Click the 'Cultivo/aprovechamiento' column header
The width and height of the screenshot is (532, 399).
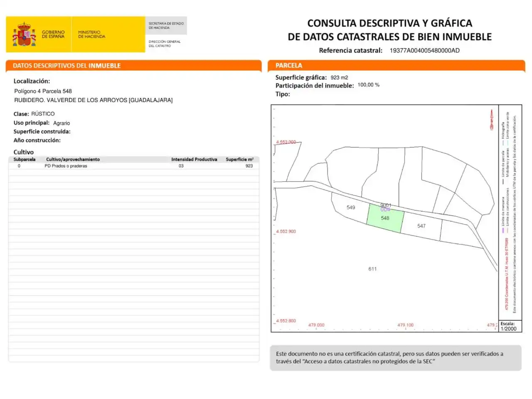click(x=73, y=159)
